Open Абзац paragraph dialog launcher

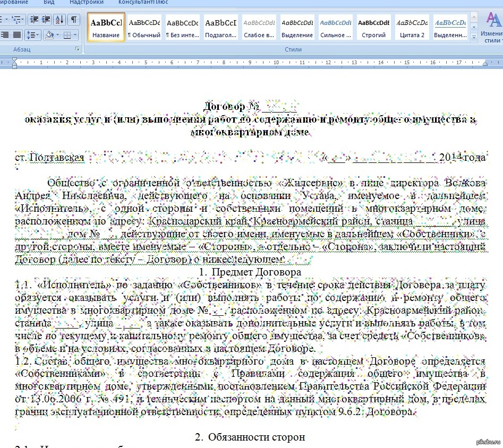(78, 49)
